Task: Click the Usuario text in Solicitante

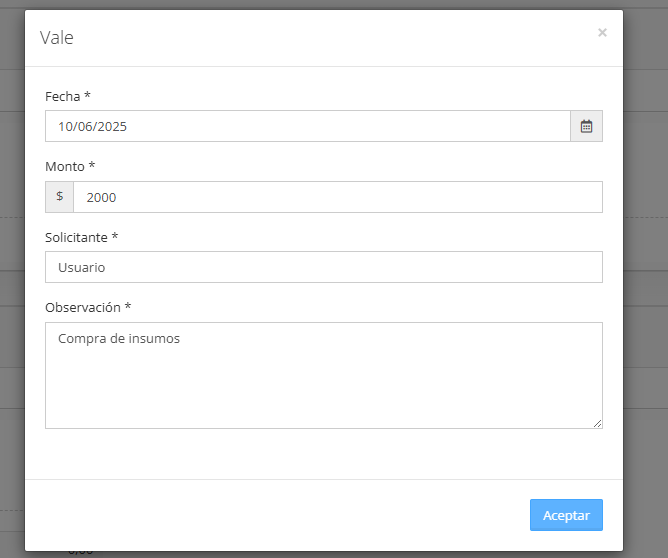Action: [x=81, y=267]
